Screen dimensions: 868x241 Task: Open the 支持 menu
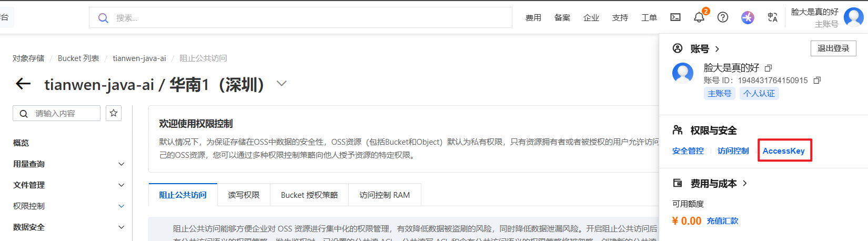620,18
